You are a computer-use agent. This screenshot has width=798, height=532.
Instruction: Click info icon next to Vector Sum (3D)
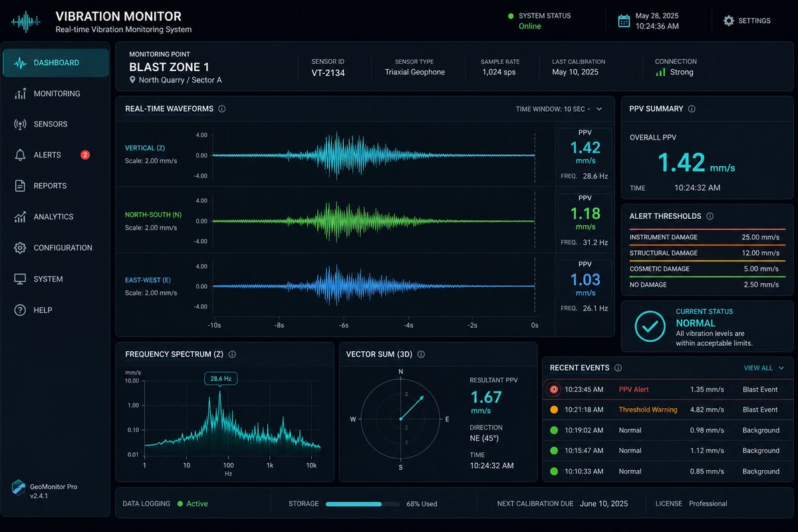421,354
